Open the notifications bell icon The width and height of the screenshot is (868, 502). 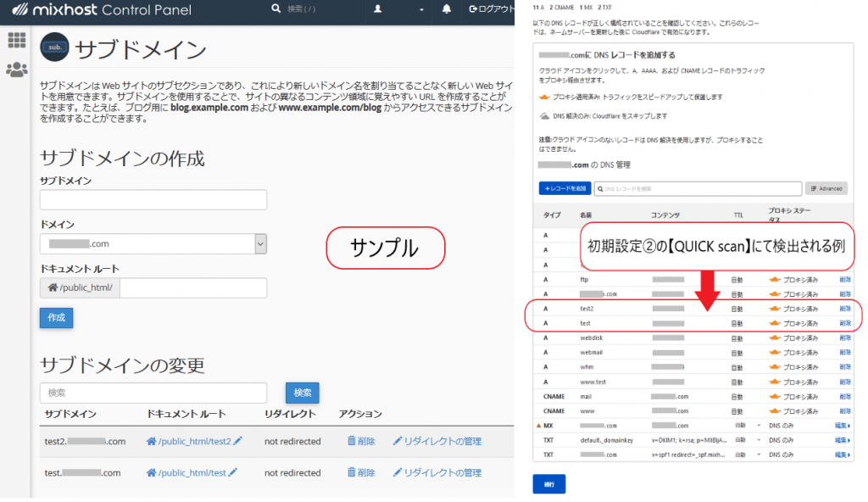click(447, 9)
